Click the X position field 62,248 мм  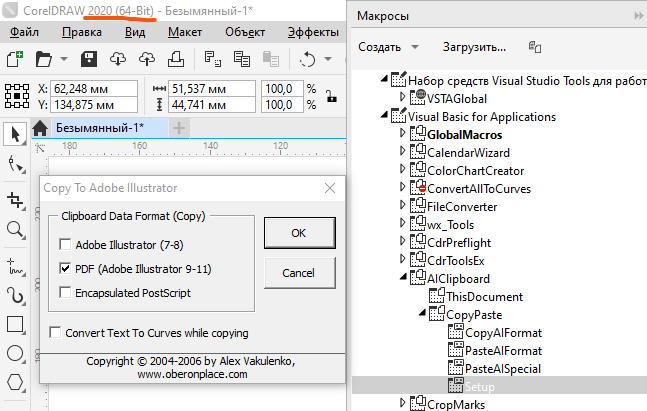(94, 89)
